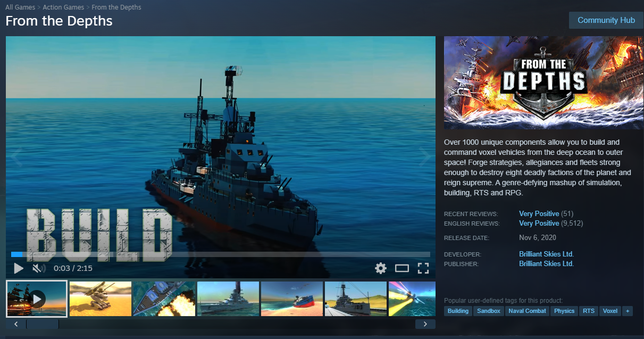Open the developer Brilliant Skies Ltd. link
The height and width of the screenshot is (339, 644).
coord(546,254)
